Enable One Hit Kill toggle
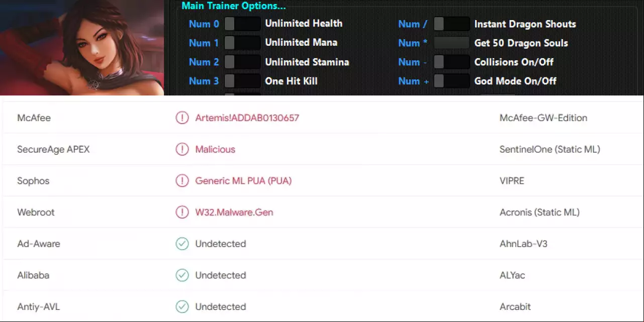The image size is (644, 322). coord(242,81)
